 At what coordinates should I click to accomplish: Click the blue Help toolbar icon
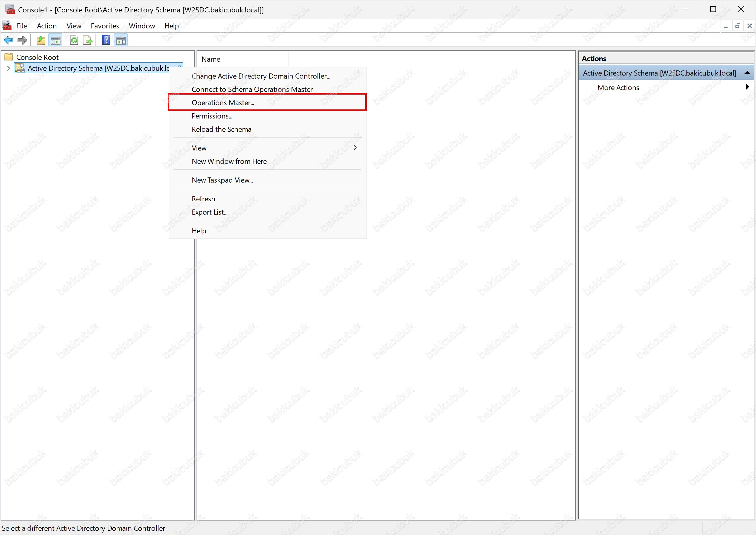(x=106, y=40)
